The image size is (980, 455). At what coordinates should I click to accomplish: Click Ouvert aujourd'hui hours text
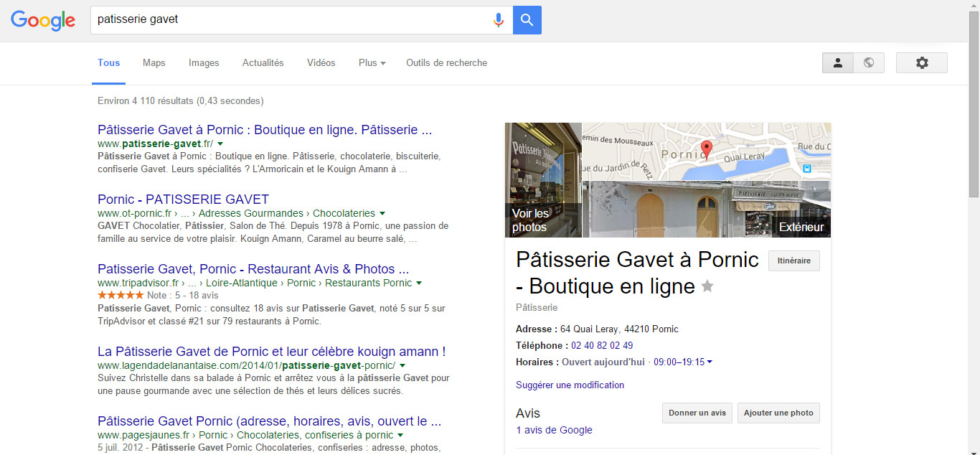(603, 362)
